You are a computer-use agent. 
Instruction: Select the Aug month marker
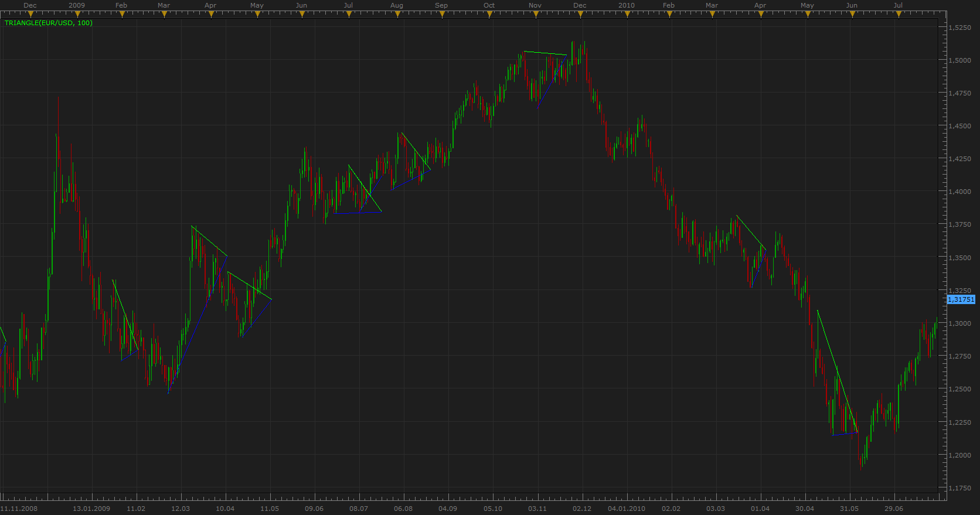point(397,5)
